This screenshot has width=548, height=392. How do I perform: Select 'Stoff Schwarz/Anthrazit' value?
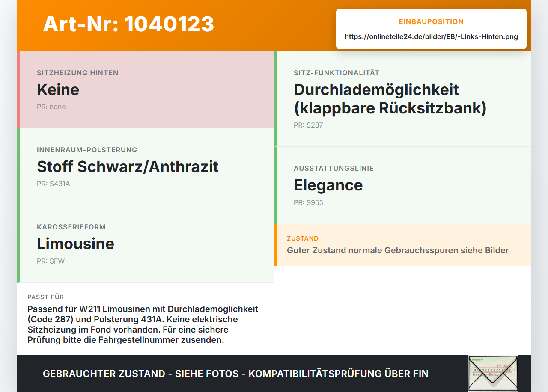[x=128, y=166]
